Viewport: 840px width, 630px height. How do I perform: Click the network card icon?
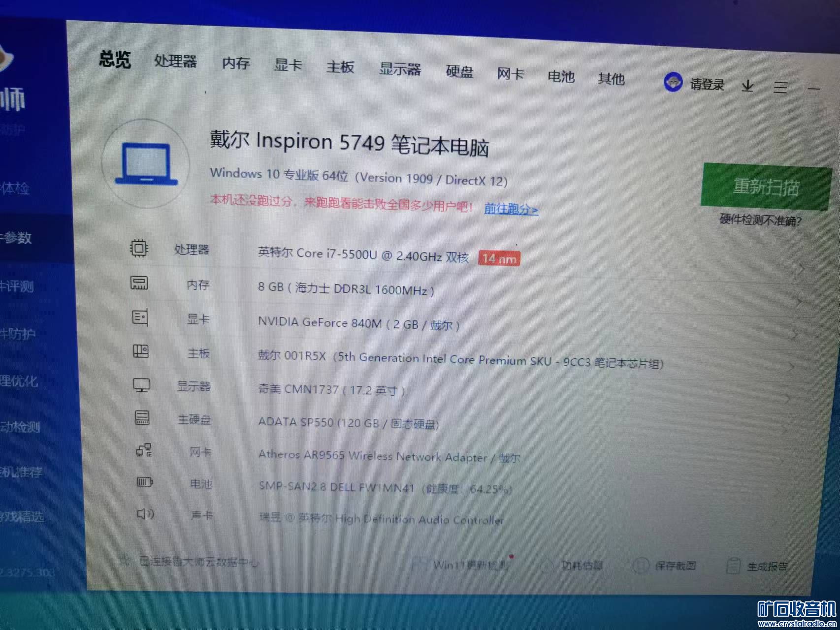(x=144, y=450)
